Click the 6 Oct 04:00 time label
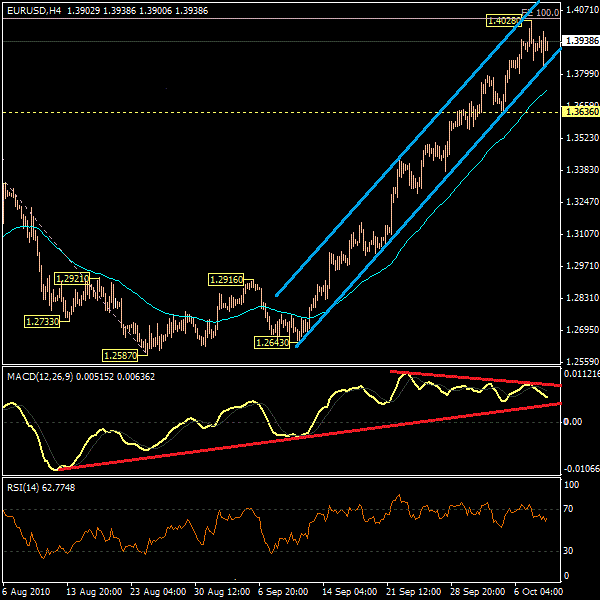The width and height of the screenshot is (600, 600). (x=539, y=591)
